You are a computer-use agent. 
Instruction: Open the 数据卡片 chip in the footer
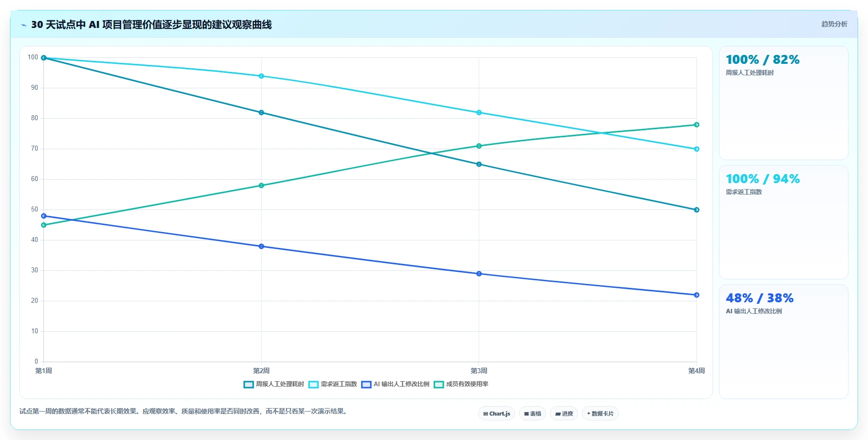(600, 414)
